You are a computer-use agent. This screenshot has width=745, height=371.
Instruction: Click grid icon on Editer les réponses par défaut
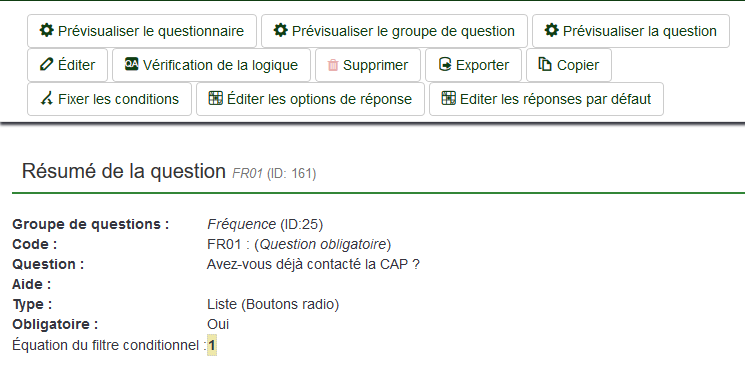pos(449,98)
